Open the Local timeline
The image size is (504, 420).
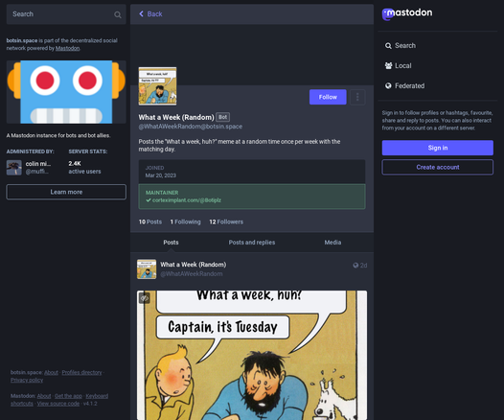click(x=398, y=65)
